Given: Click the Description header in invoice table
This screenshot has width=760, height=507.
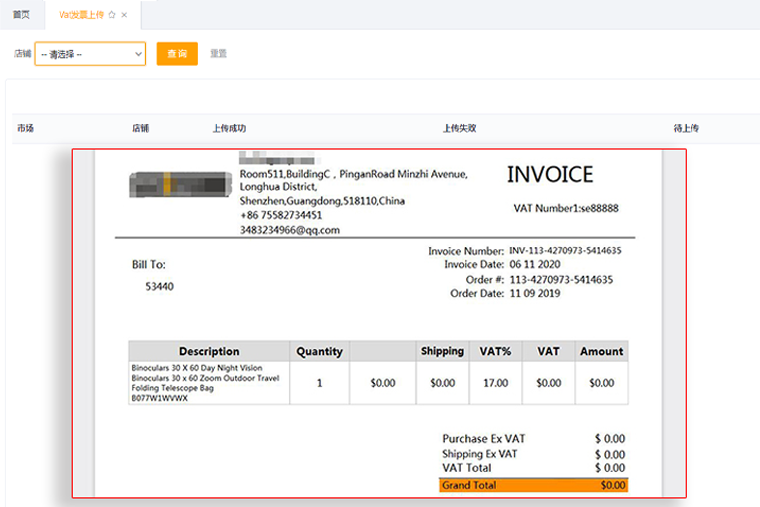Looking at the screenshot, I should coord(209,351).
